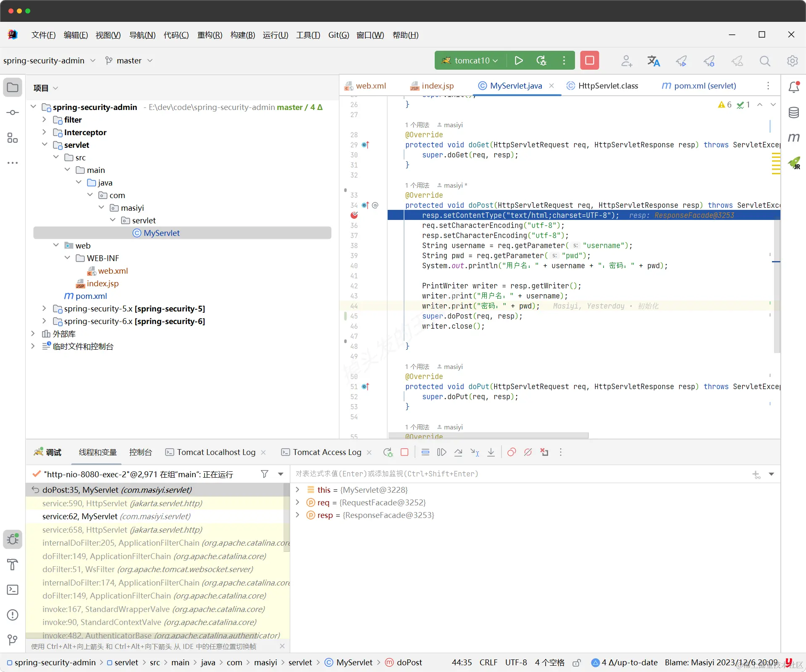The height and width of the screenshot is (672, 806).
Task: Click MyServlet breadcrumb in status bar
Action: [349, 663]
